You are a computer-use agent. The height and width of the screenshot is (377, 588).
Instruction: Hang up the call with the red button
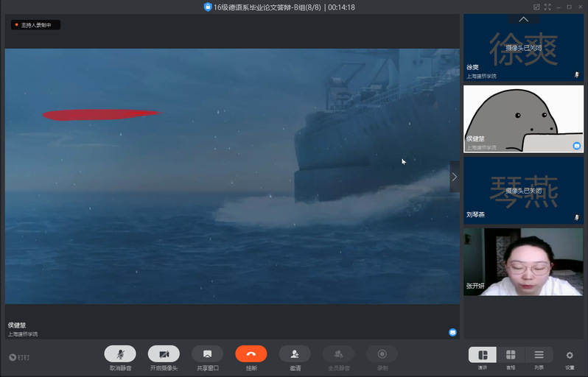pyautogui.click(x=251, y=354)
